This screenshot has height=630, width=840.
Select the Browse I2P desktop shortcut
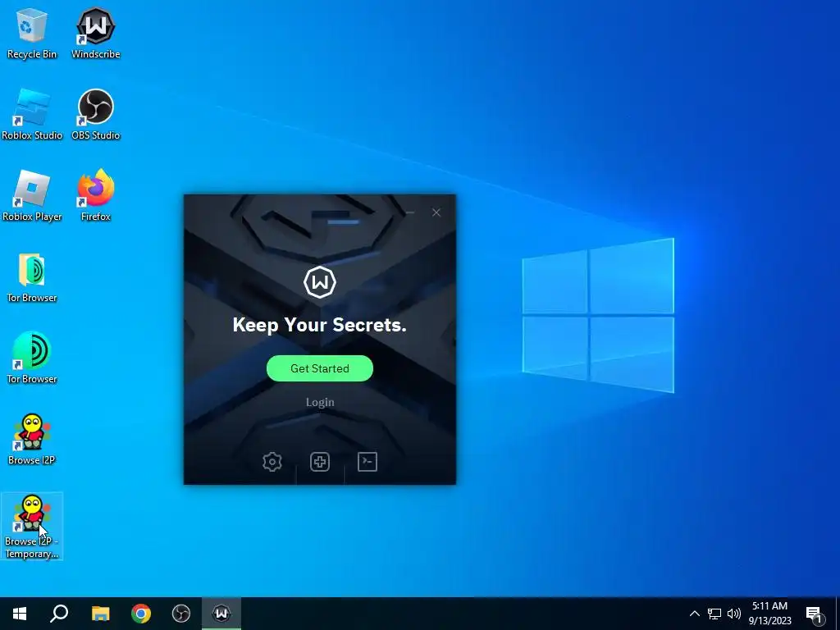pyautogui.click(x=32, y=440)
